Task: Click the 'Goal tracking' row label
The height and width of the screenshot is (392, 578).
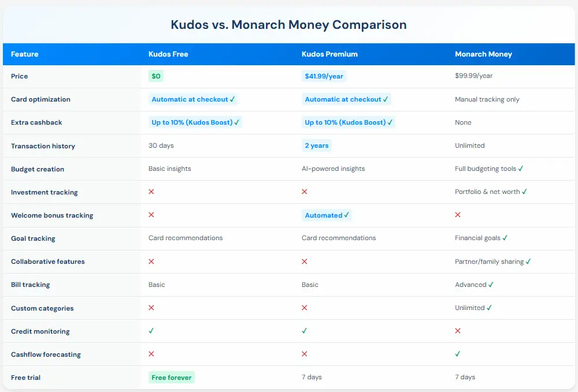Action: click(x=33, y=238)
